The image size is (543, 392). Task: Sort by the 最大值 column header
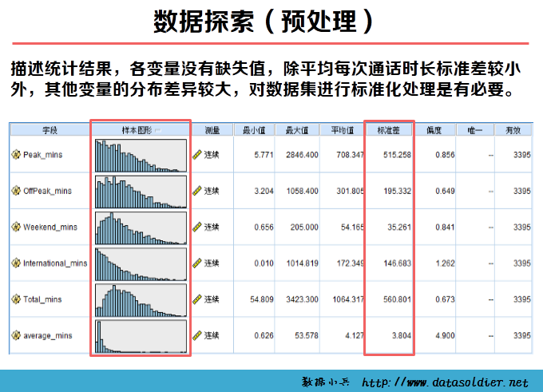(x=297, y=130)
